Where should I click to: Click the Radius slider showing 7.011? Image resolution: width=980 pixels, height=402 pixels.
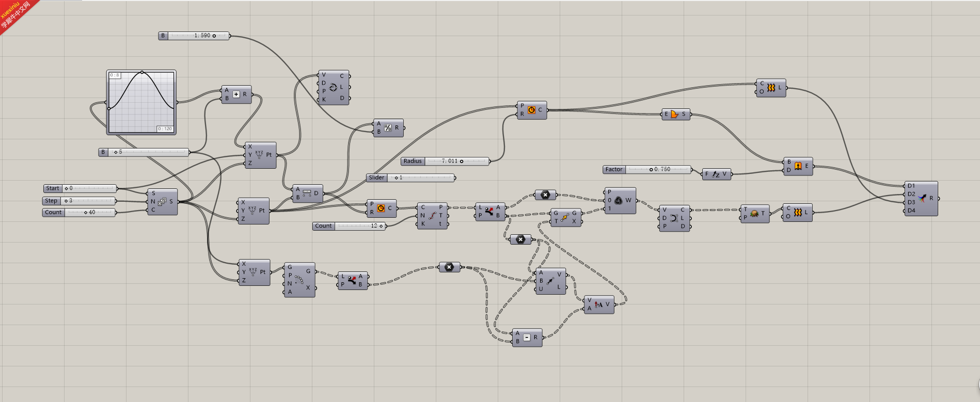point(445,161)
